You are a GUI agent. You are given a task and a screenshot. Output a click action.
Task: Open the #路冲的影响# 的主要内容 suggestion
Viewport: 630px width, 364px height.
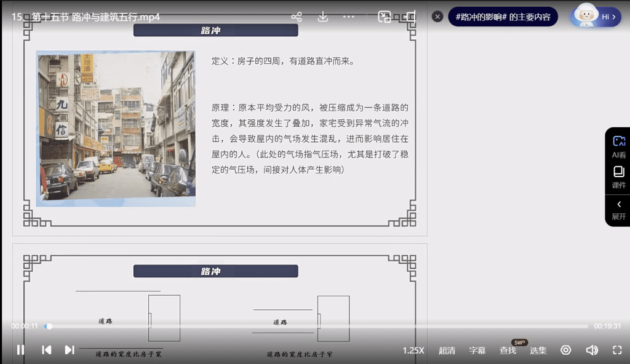coord(503,17)
